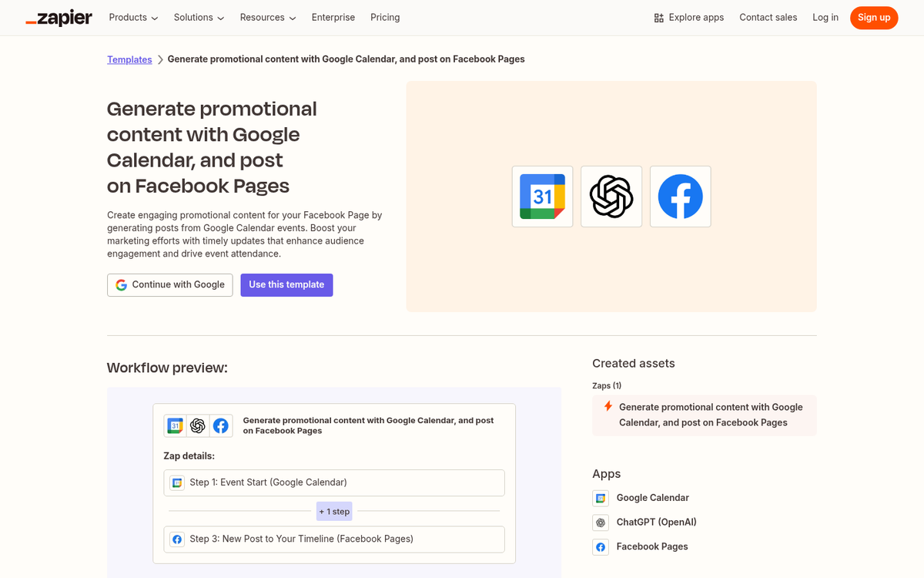Navigate back via the Templates breadcrumb link
The height and width of the screenshot is (578, 924).
pyautogui.click(x=129, y=59)
